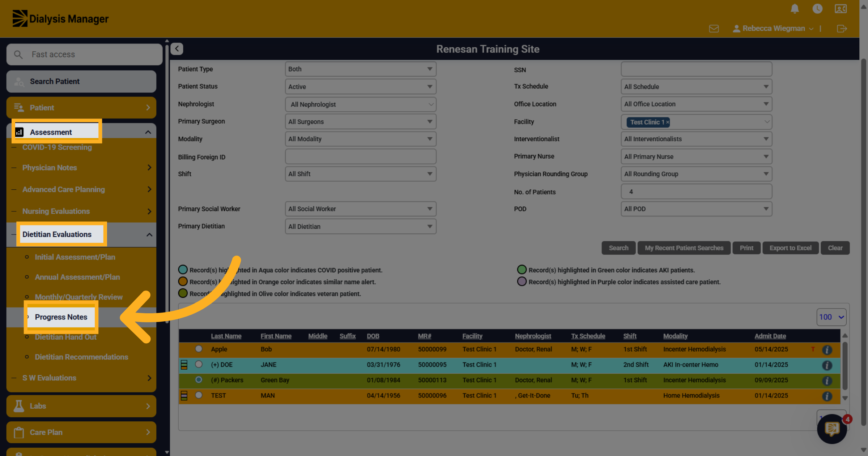This screenshot has height=456, width=868.
Task: Select the radio button for Packers Green Bay
Action: [199, 379]
